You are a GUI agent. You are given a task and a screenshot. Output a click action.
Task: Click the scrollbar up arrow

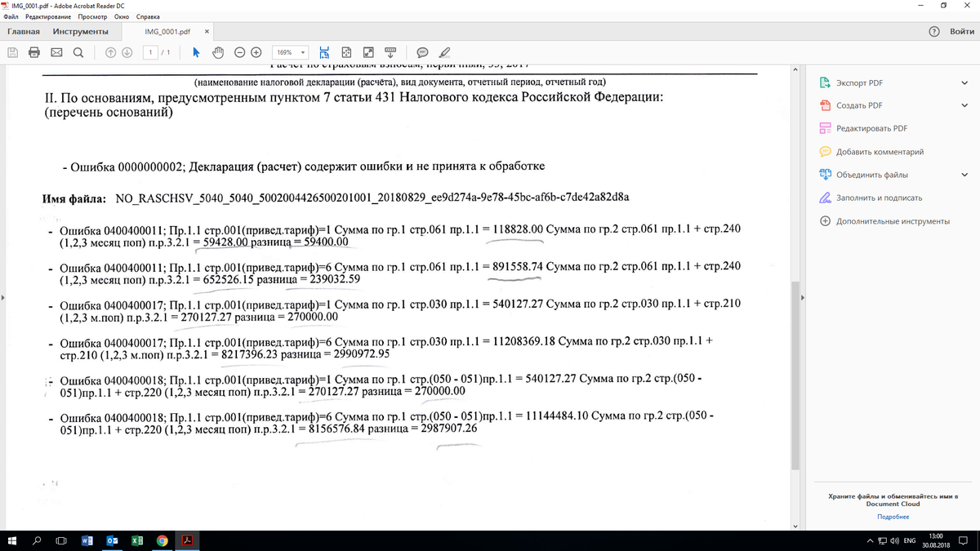click(x=795, y=70)
